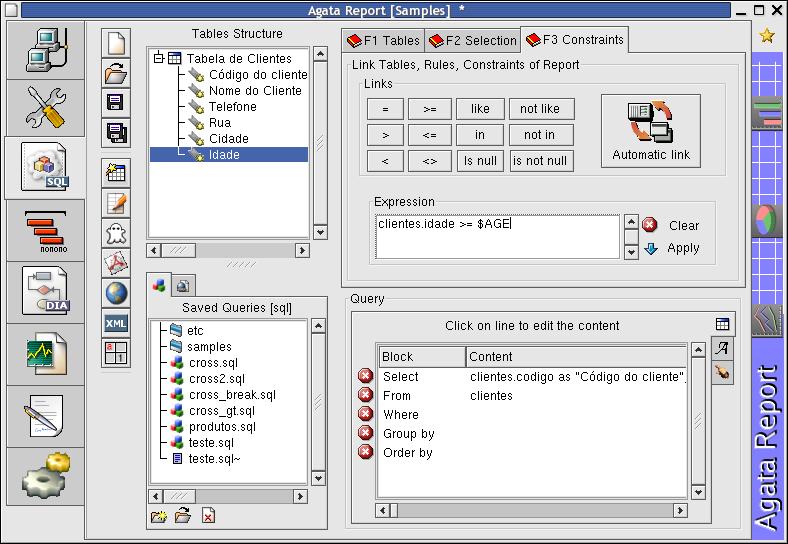
Task: Click the table grid toolbar icon
Action: [116, 173]
